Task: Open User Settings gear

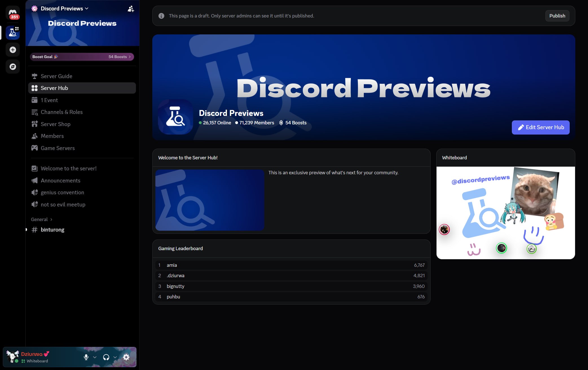Action: (126, 357)
